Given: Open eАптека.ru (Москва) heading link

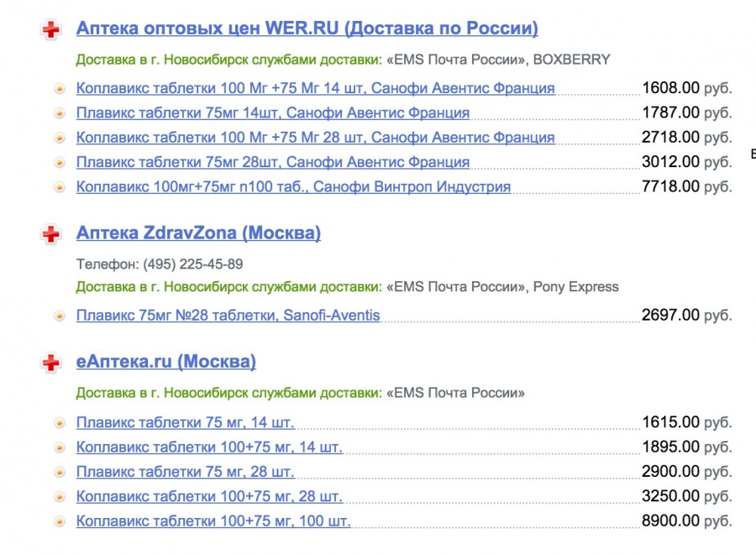Looking at the screenshot, I should coord(165,361).
